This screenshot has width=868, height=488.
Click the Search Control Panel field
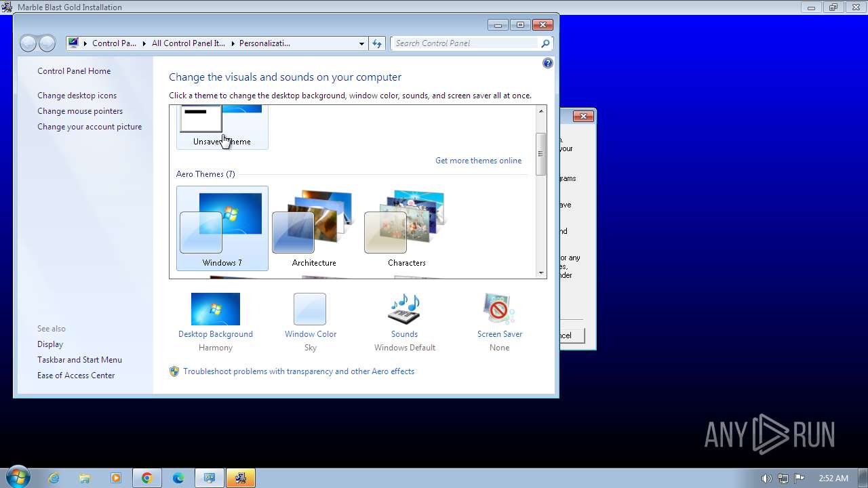467,43
